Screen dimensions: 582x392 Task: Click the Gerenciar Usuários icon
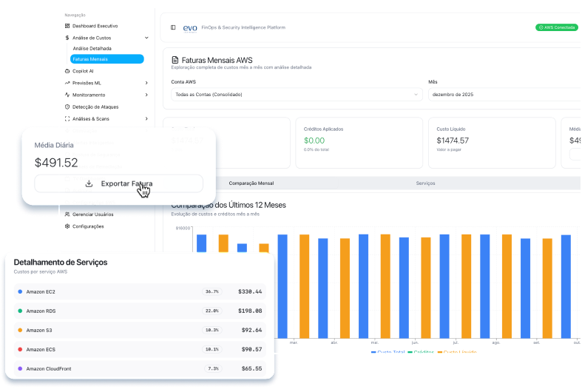tap(67, 214)
